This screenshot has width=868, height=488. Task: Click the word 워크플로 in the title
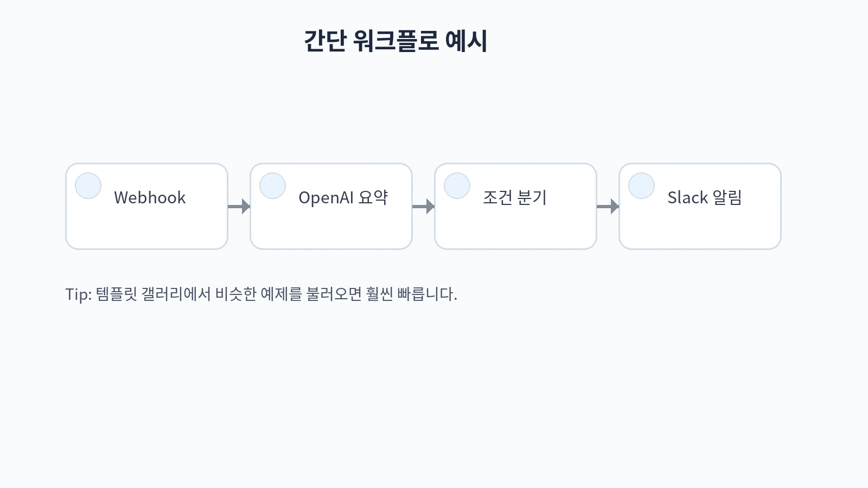(x=395, y=41)
